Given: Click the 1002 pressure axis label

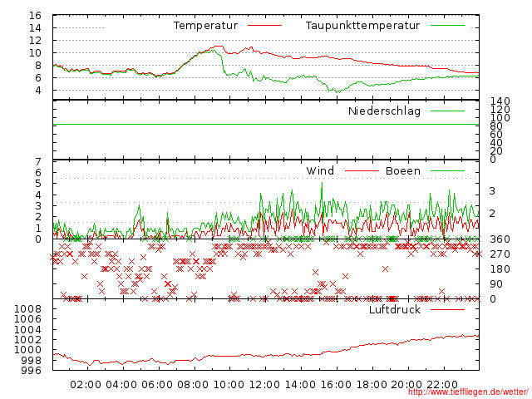Looking at the screenshot, I should tap(27, 340).
